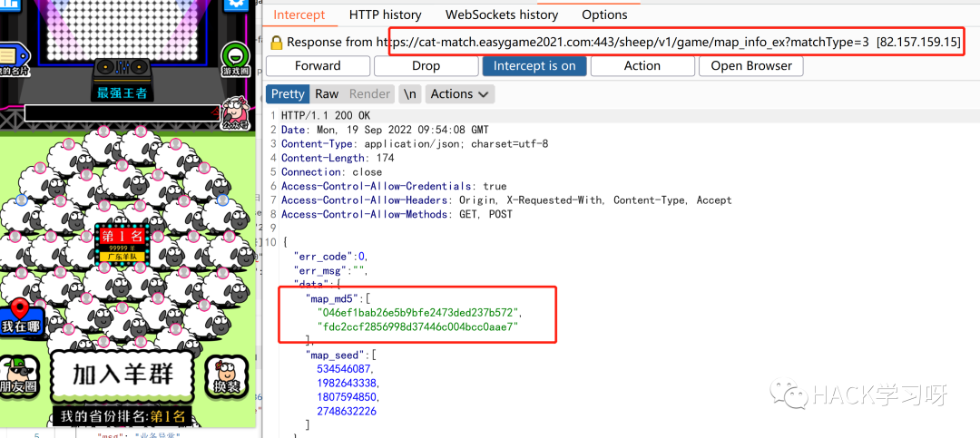Click the "err_msg" line
The image size is (980, 438).
331,270
